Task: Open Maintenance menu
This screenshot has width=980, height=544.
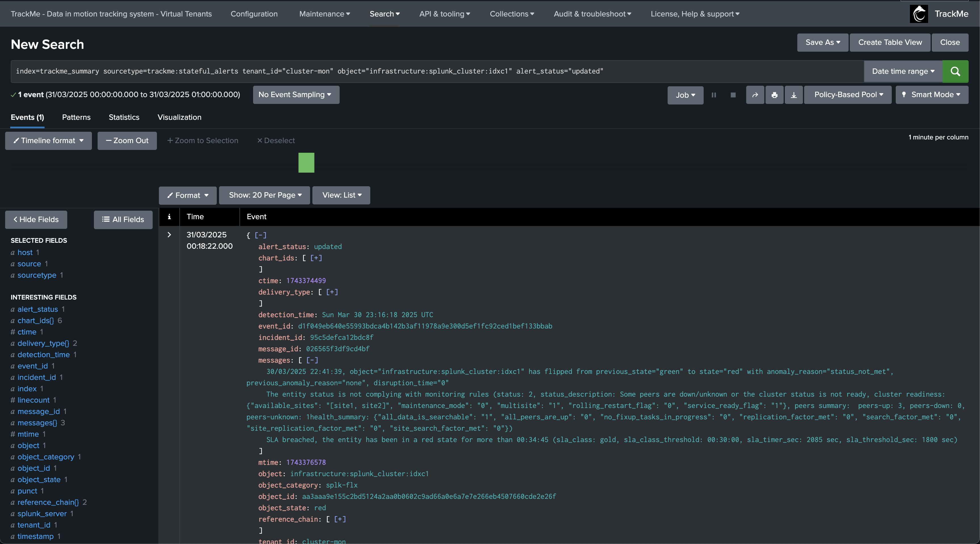Action: (325, 14)
